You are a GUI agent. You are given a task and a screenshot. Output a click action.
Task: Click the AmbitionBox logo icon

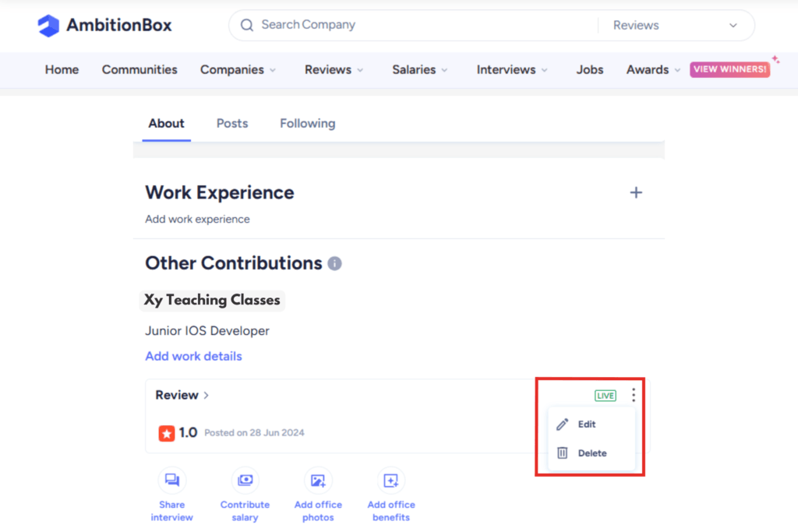(x=48, y=26)
